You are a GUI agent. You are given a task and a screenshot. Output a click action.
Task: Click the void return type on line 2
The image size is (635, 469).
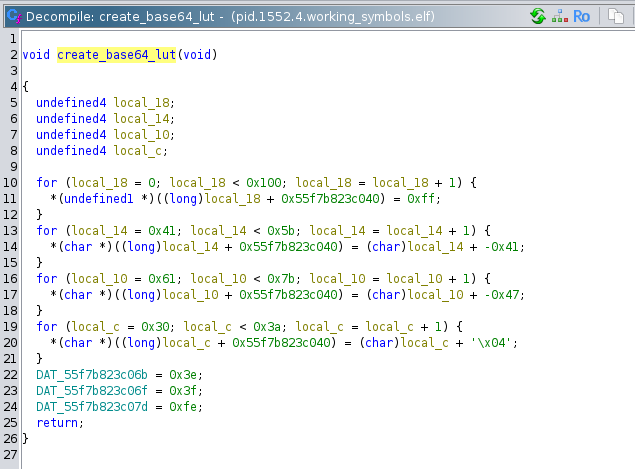36,55
